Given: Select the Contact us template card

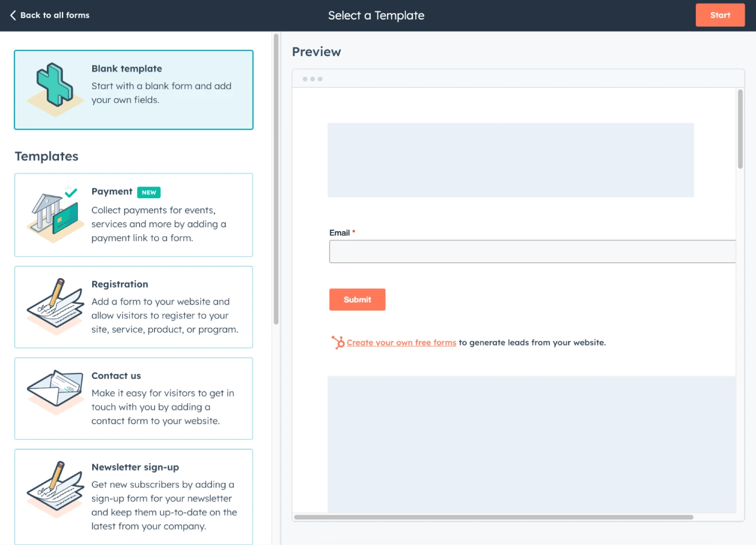Looking at the screenshot, I should [x=134, y=398].
